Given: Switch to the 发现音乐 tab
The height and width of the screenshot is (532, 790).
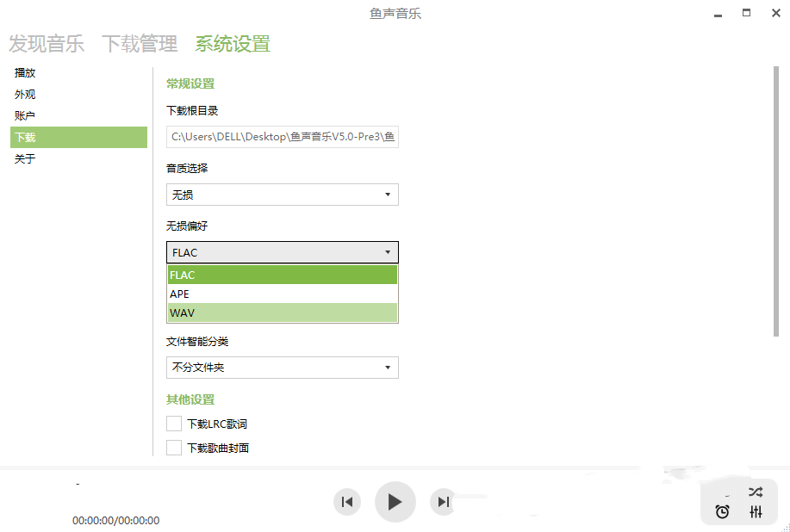Looking at the screenshot, I should click(47, 44).
